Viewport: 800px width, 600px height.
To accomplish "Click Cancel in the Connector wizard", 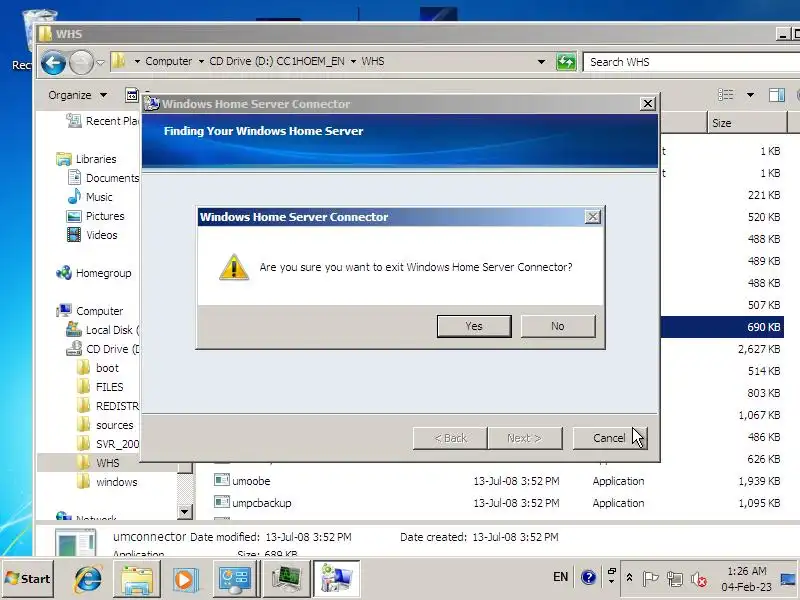I will coord(610,438).
